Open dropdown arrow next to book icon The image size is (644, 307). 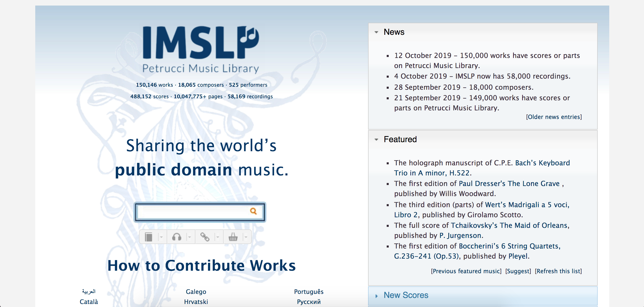point(161,237)
